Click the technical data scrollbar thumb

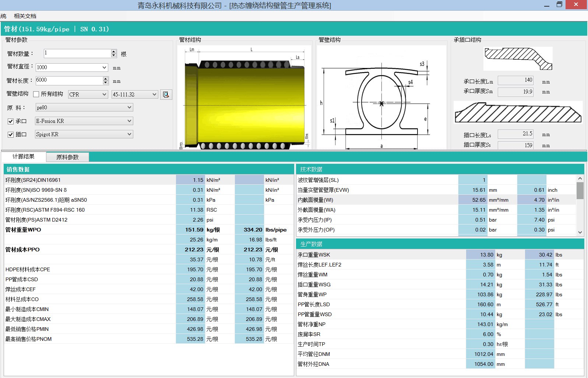coord(580,191)
